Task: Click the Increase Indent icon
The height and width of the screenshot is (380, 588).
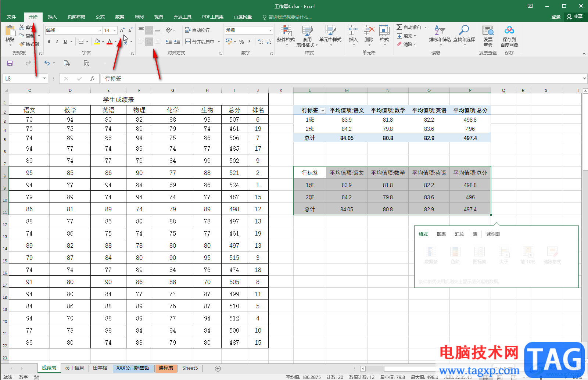Action: click(177, 42)
